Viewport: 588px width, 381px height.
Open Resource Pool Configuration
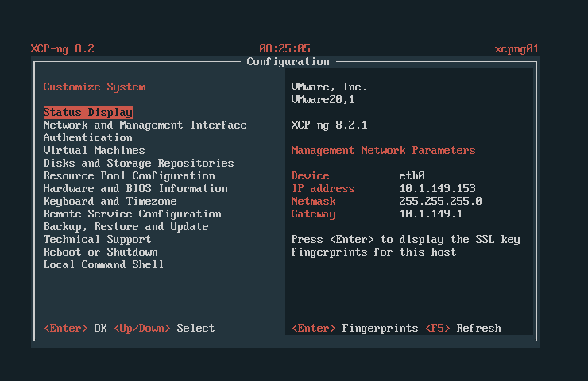click(x=129, y=176)
